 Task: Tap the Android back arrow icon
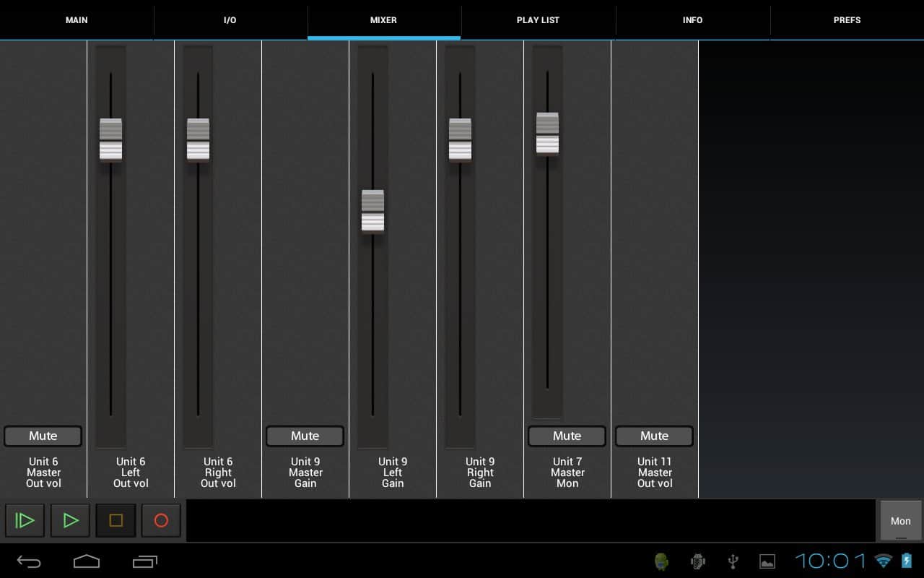[29, 561]
